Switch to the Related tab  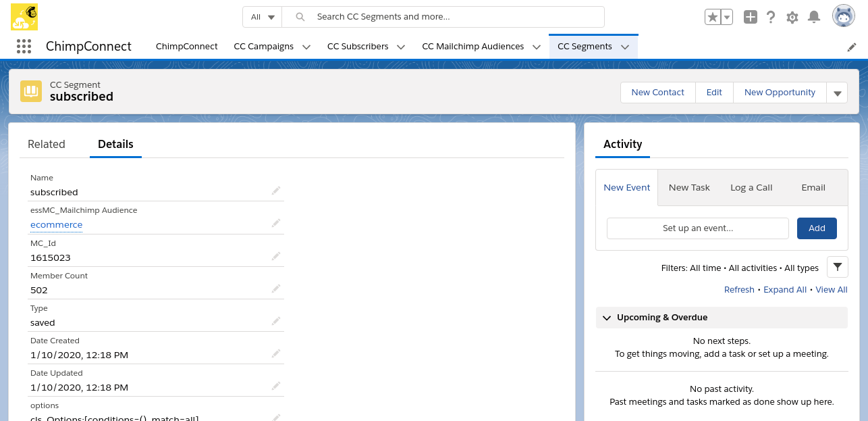(47, 144)
